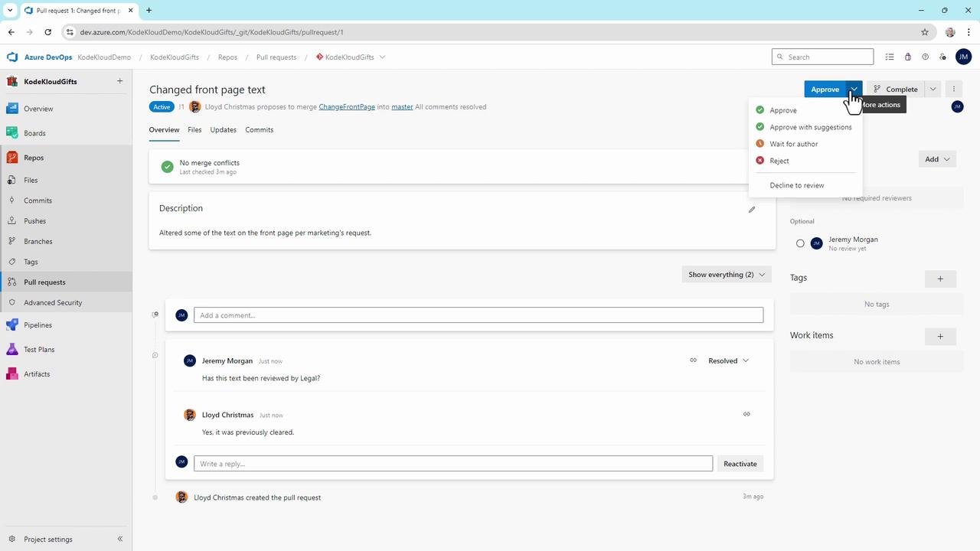Click the header Search box
Screen dimensions: 980x551
[822, 57]
